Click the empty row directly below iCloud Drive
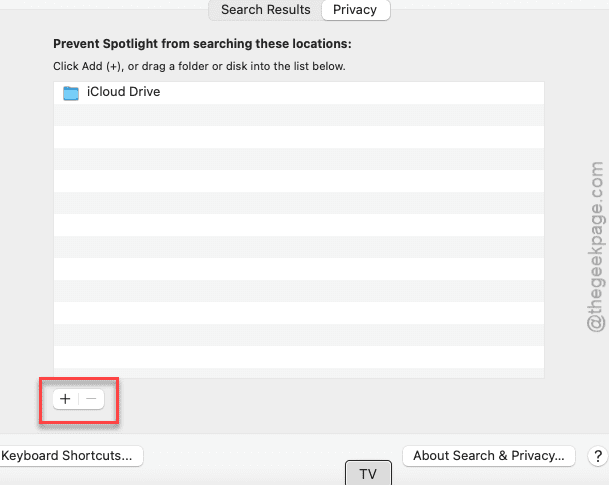609x485 pixels. coord(298,115)
